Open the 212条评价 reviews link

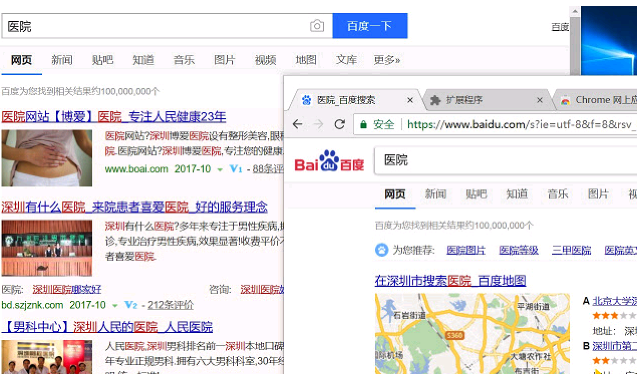click(170, 305)
